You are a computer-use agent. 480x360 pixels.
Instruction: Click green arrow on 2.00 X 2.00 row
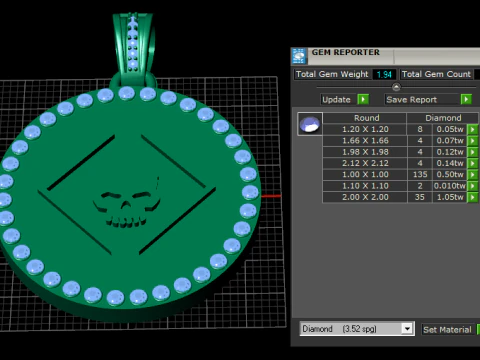coord(472,197)
